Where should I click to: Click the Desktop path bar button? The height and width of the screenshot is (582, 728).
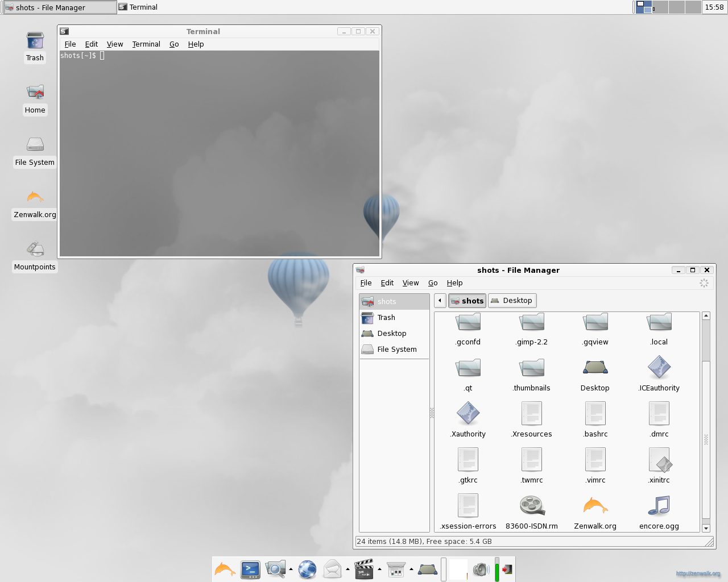(x=512, y=301)
